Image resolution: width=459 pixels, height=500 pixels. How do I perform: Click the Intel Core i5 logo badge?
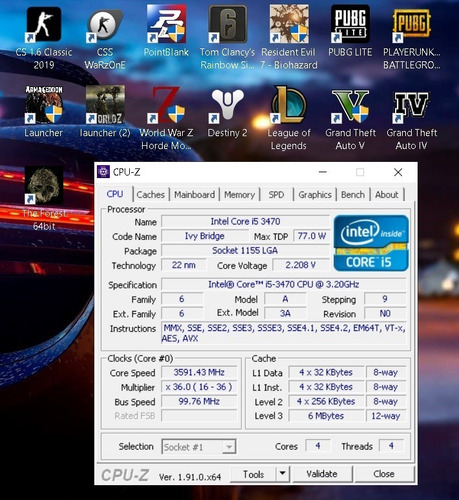pos(371,243)
